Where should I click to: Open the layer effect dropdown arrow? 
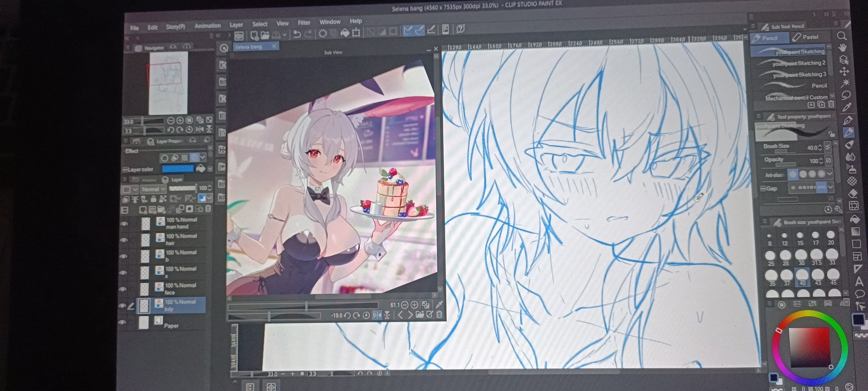tap(203, 158)
